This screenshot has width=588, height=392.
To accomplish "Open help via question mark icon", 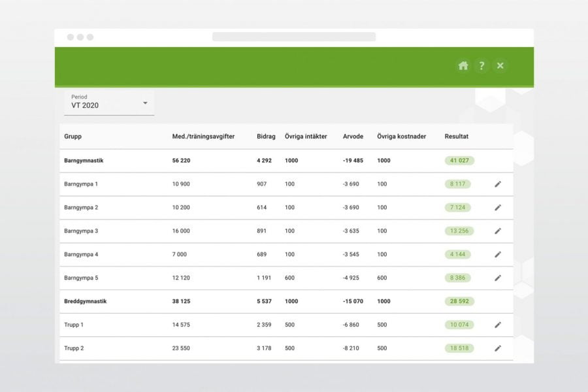I will [x=482, y=65].
